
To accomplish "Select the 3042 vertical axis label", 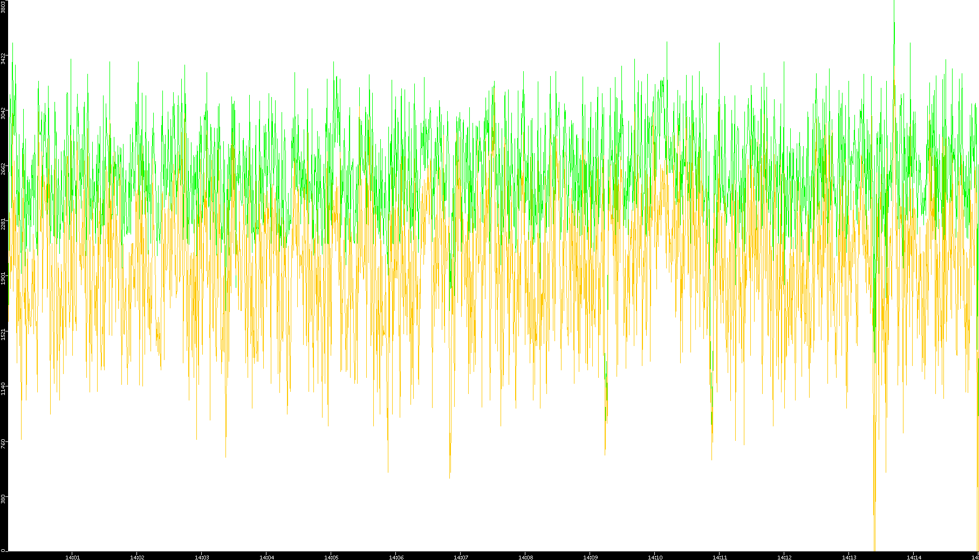I will point(3,113).
